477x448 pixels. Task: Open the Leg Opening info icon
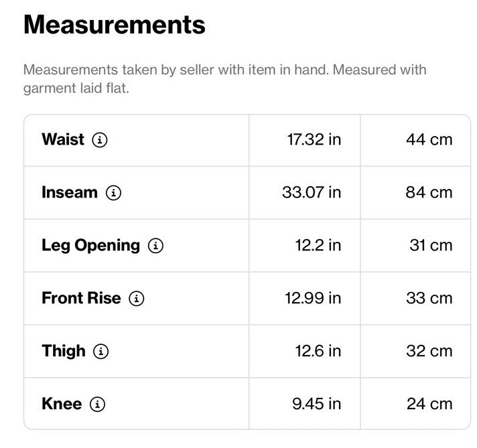[x=155, y=246]
